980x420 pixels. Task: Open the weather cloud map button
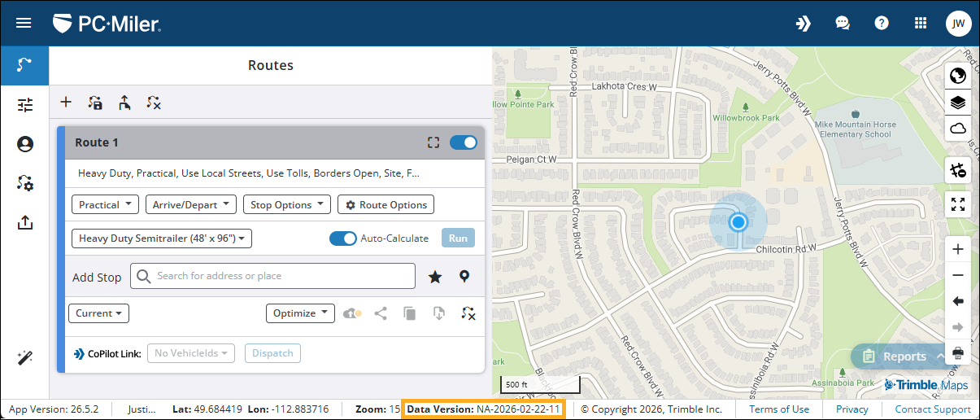click(957, 129)
